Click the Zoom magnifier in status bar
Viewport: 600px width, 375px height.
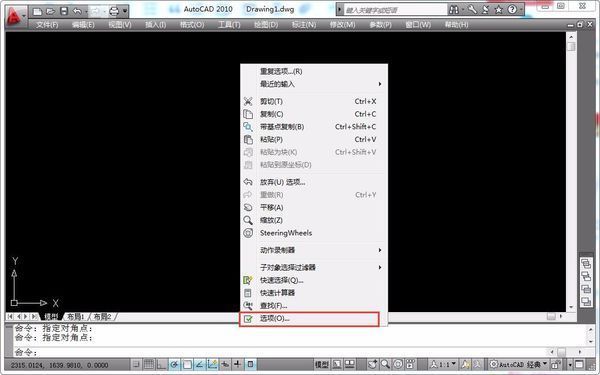point(385,365)
